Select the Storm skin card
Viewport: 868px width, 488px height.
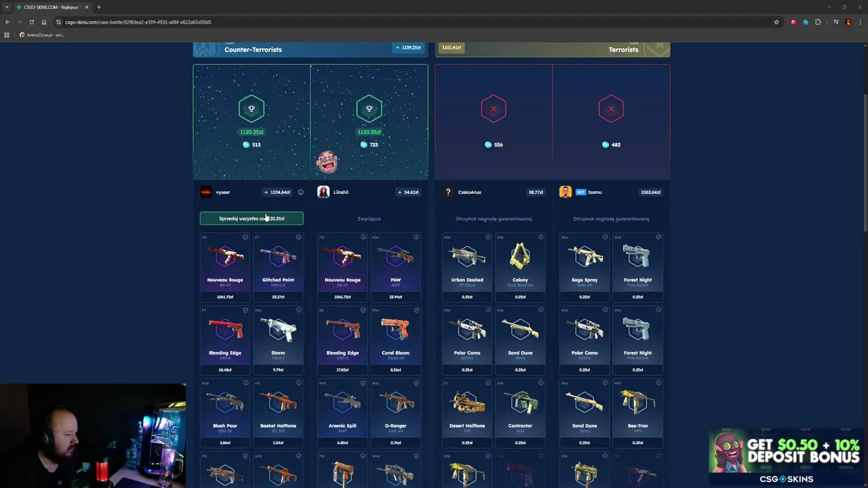[x=278, y=340]
